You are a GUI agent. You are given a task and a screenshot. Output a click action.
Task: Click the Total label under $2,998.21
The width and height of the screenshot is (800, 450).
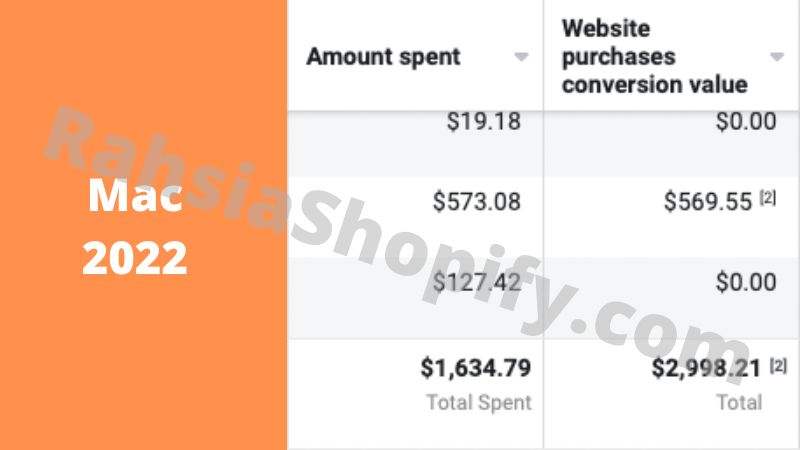point(738,403)
